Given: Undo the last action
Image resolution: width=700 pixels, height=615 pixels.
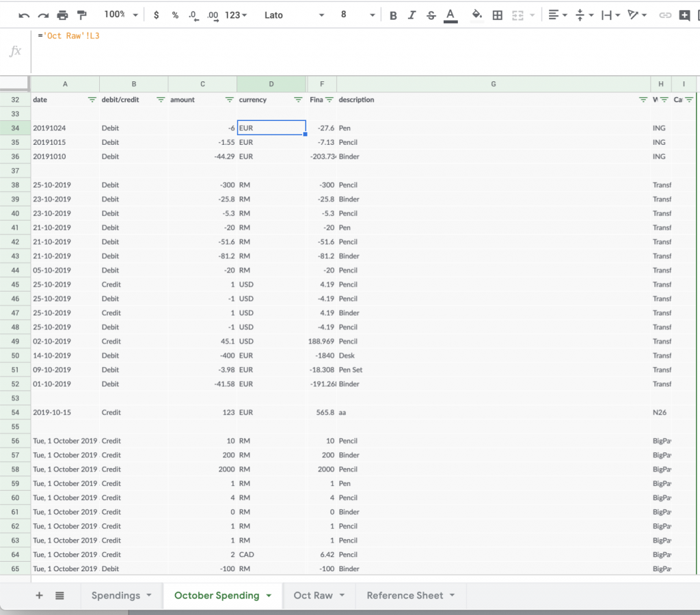Looking at the screenshot, I should (24, 15).
